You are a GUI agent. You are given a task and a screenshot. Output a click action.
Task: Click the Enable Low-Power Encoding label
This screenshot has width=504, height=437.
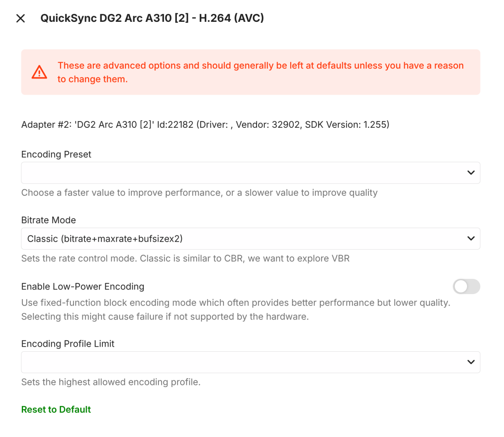[83, 287]
